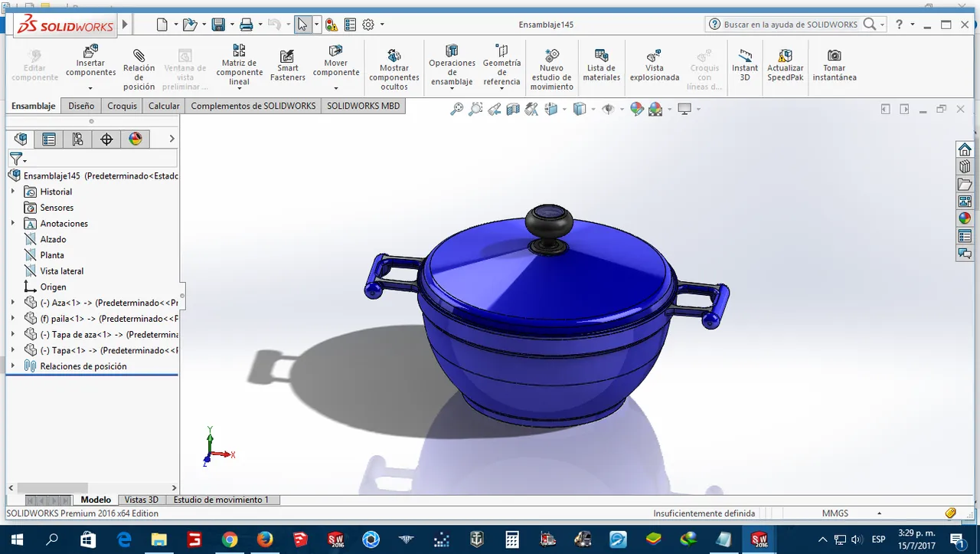The width and height of the screenshot is (980, 554).
Task: Click the Insertar componentes icon
Action: tap(90, 52)
